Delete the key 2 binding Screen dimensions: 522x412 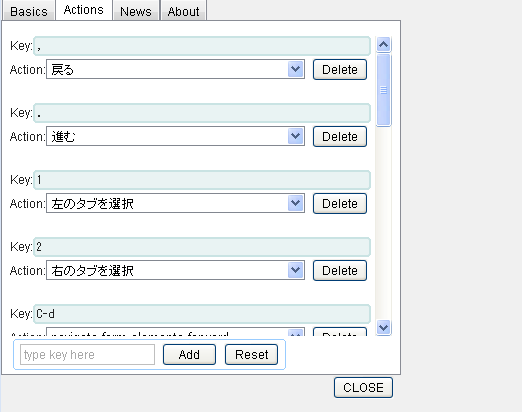click(340, 271)
